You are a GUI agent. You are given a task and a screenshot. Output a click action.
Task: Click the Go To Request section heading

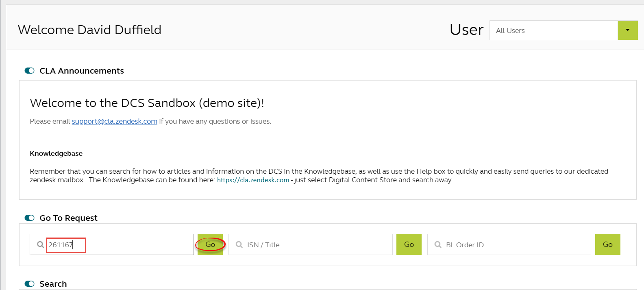[x=68, y=218]
